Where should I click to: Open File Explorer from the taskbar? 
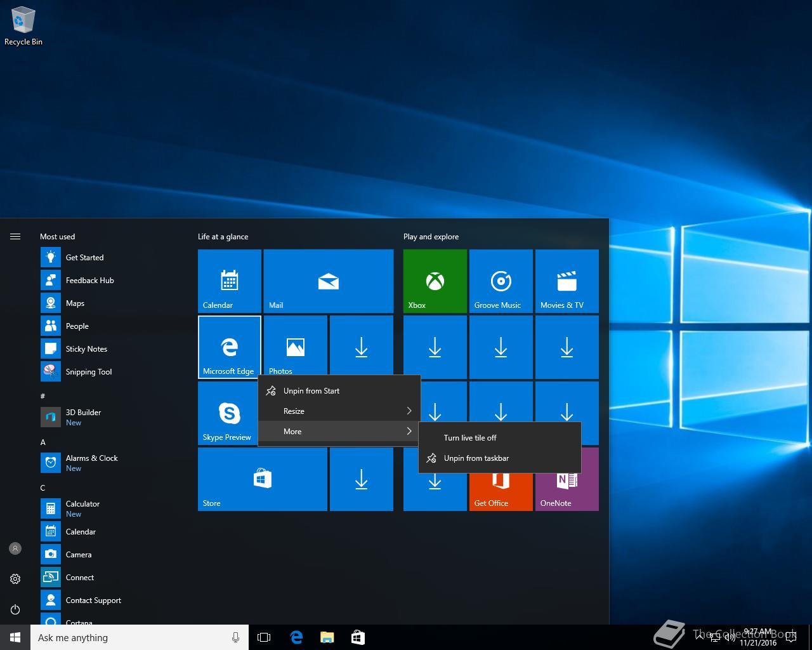point(327,637)
